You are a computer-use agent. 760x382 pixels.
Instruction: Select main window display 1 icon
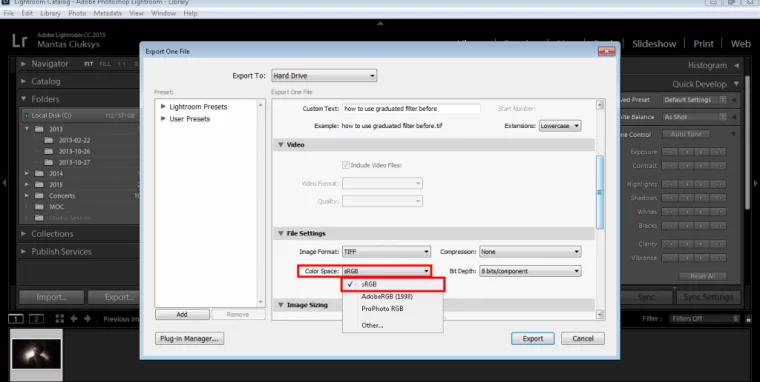point(16,318)
